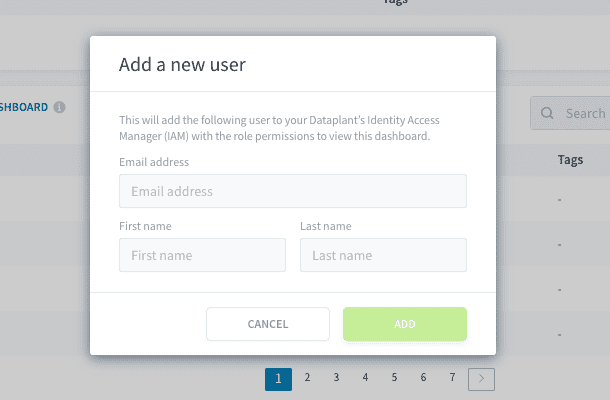Click the Cancel button
Screen dimensions: 610x400
point(268,324)
